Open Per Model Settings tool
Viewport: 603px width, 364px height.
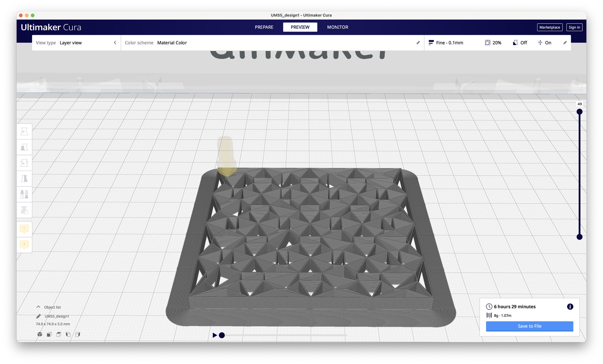click(x=24, y=194)
